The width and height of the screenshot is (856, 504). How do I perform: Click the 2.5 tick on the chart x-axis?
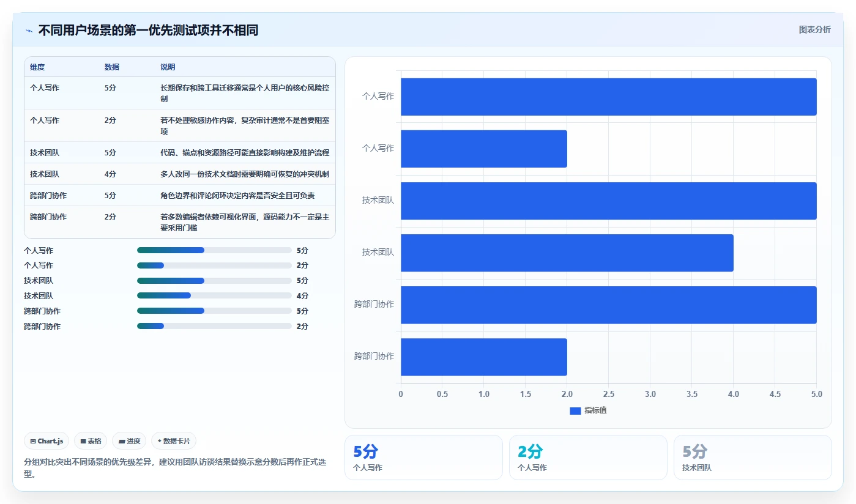608,394
